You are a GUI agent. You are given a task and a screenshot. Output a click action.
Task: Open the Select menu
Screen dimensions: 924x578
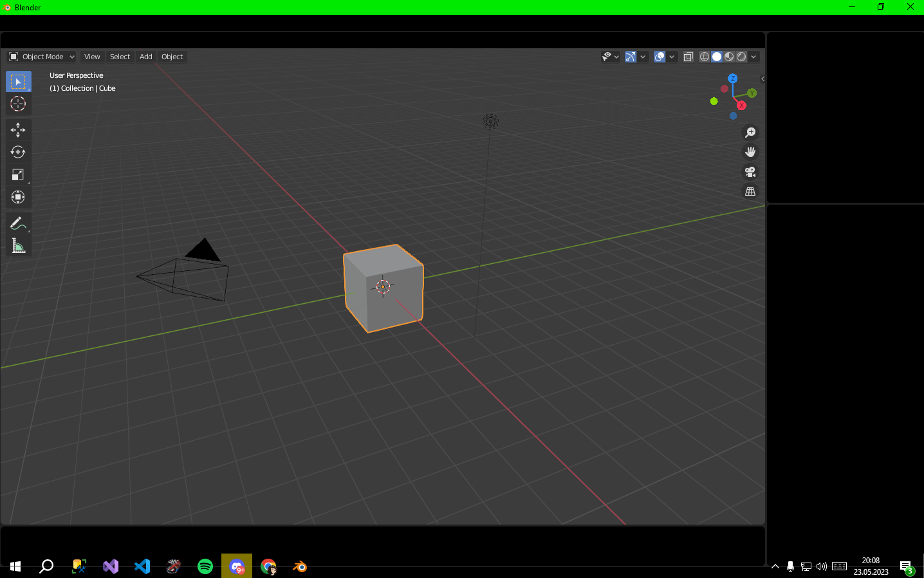coord(120,57)
